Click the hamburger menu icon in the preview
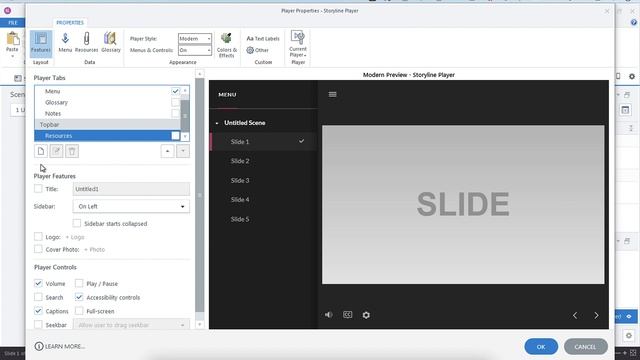 pyautogui.click(x=332, y=95)
